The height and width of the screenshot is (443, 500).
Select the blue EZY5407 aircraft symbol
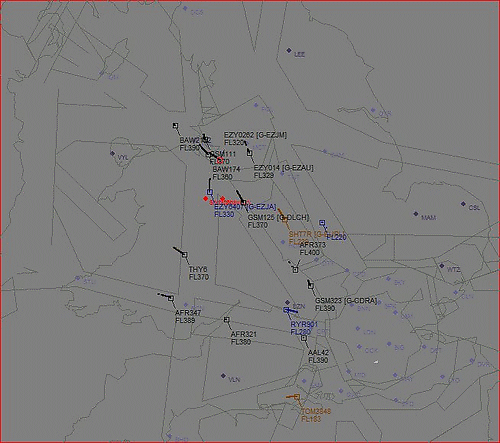pyautogui.click(x=210, y=192)
